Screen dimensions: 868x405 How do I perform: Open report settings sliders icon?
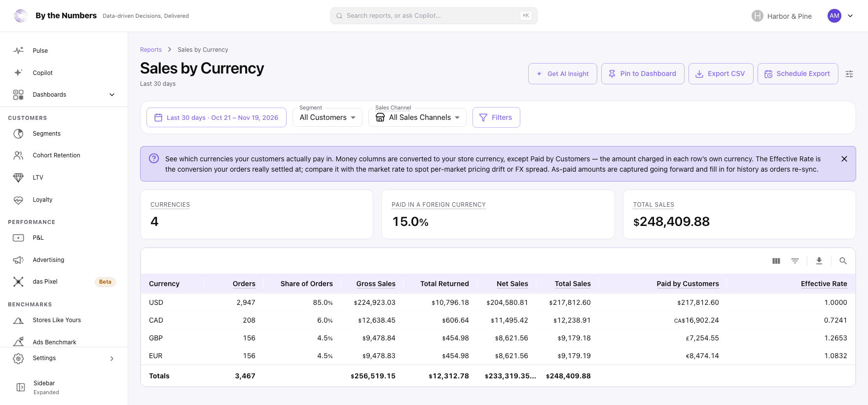849,74
